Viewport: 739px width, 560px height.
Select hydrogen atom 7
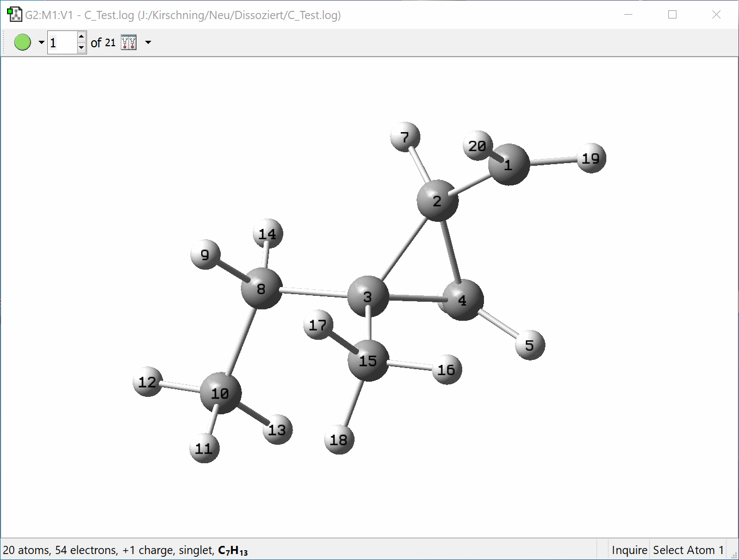click(x=405, y=137)
